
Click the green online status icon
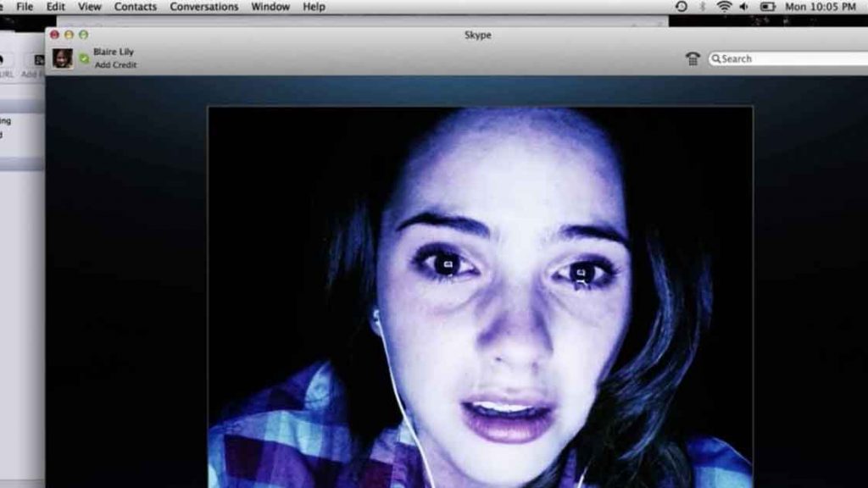pos(84,58)
